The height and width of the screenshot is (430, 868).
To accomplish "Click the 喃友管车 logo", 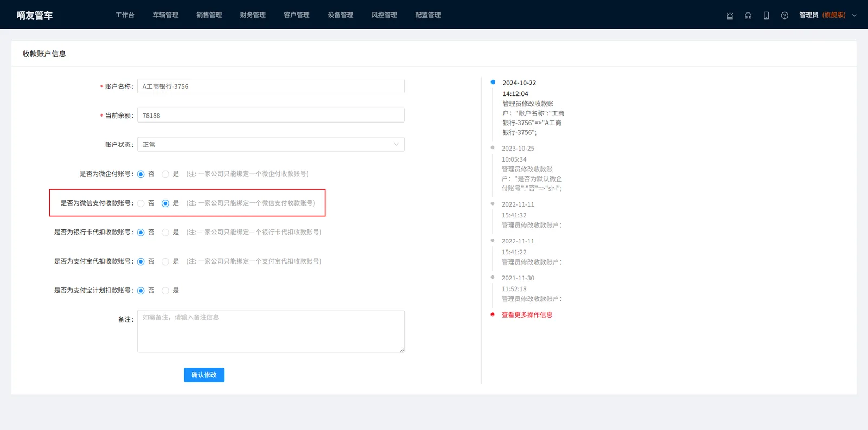I will point(35,15).
